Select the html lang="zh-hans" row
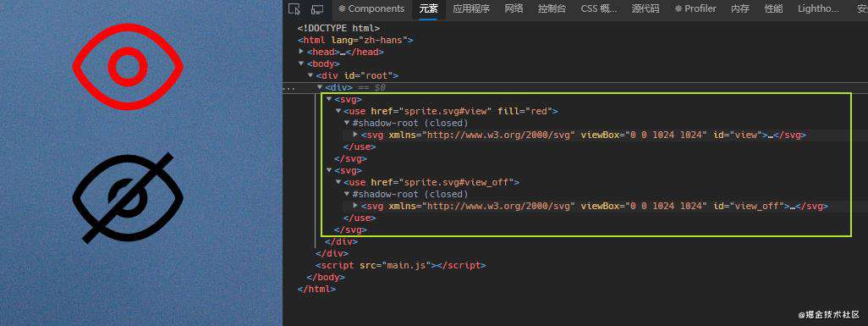 [355, 40]
